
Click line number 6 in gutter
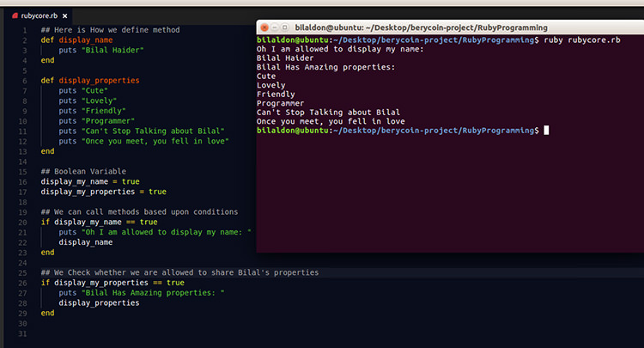[x=25, y=81]
